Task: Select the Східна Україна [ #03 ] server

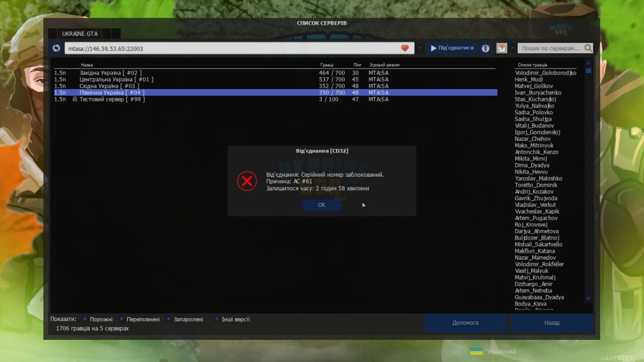Action: coord(275,86)
